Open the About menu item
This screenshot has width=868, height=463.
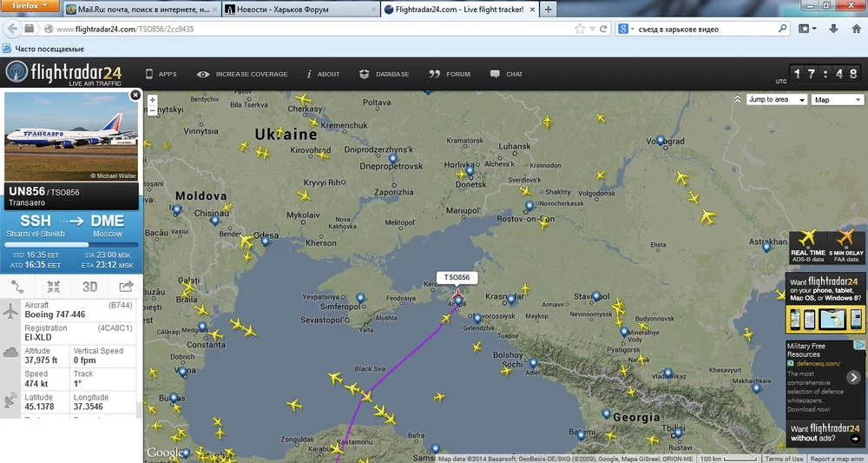tap(323, 74)
